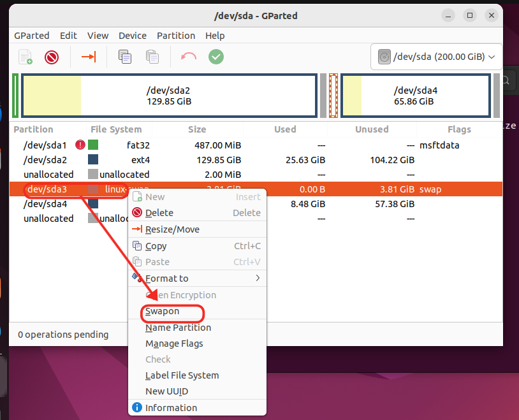
Task: Click the dark blue ext4 color swatch
Action: click(x=93, y=159)
